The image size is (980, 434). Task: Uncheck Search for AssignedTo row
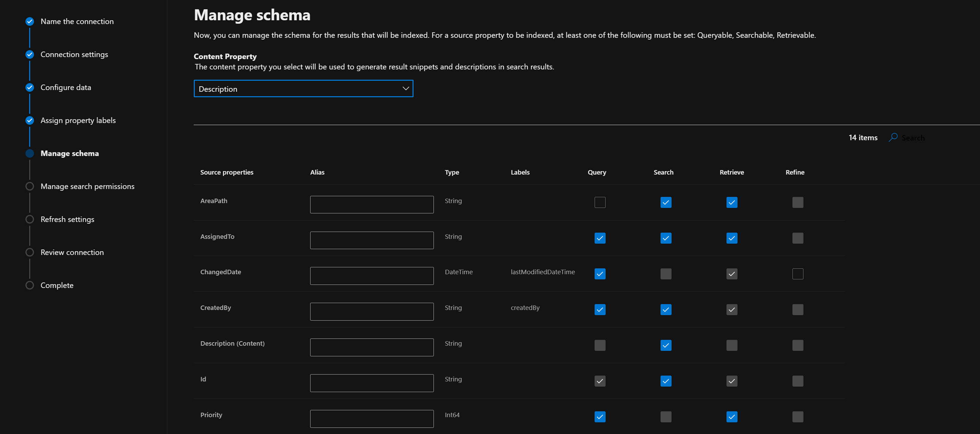click(x=665, y=238)
